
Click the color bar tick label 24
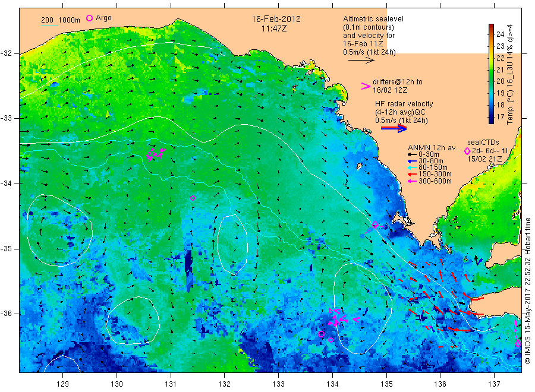click(x=500, y=34)
